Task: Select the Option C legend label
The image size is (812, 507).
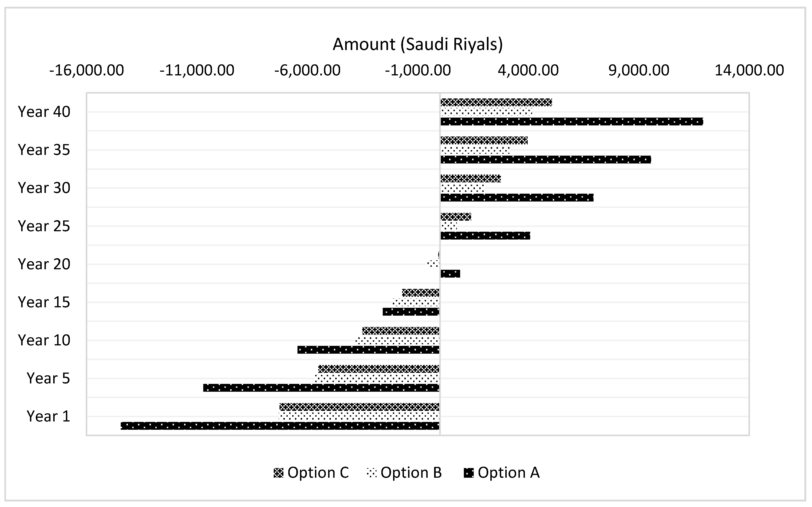Action: click(318, 472)
